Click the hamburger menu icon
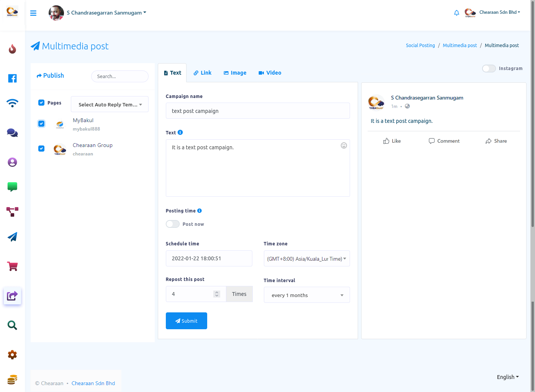The image size is (535, 392). click(x=33, y=13)
